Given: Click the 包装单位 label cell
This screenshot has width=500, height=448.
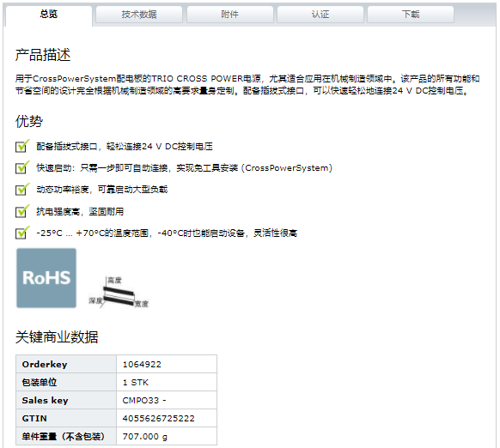Looking at the screenshot, I should click(66, 382).
